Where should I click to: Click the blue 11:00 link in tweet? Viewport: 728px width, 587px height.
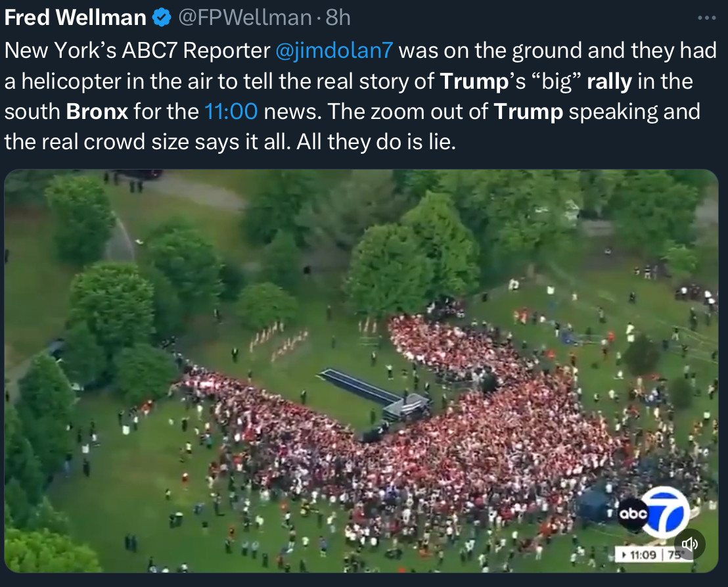231,112
